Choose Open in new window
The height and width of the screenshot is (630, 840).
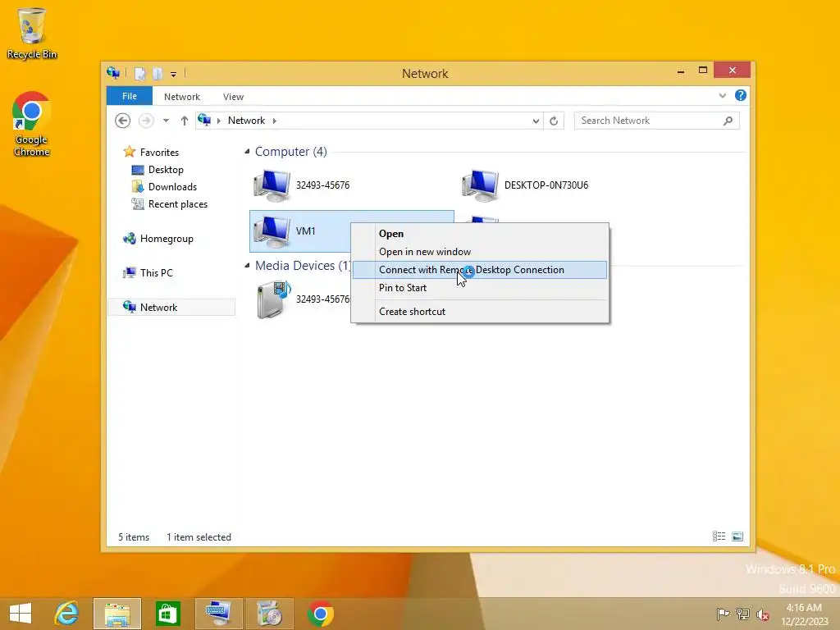tap(480, 252)
